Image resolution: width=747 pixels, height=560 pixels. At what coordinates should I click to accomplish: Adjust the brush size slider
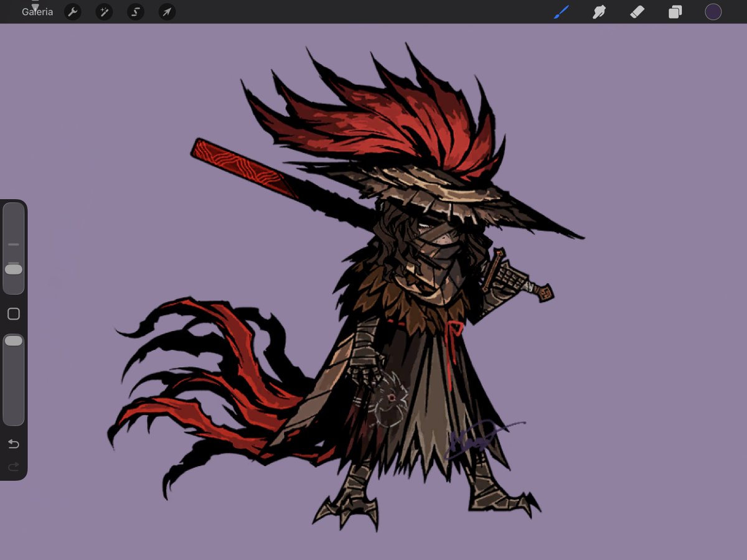[x=13, y=270]
